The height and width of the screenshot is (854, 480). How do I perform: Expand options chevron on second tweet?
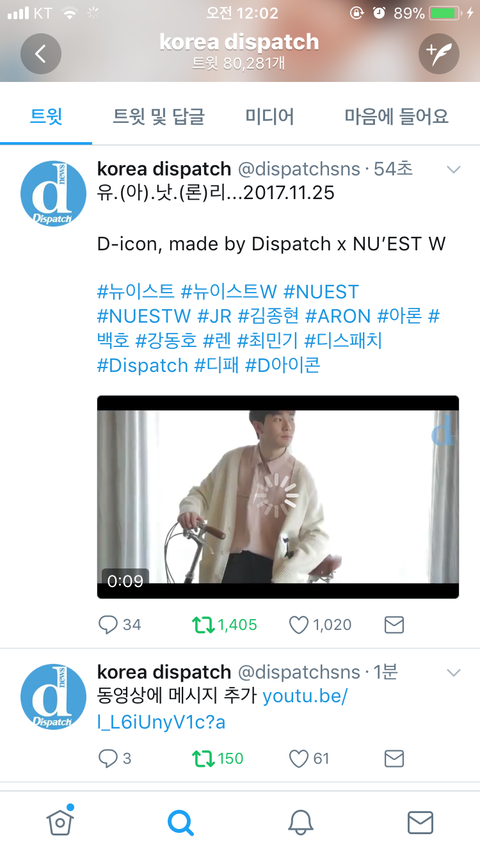pyautogui.click(x=453, y=673)
